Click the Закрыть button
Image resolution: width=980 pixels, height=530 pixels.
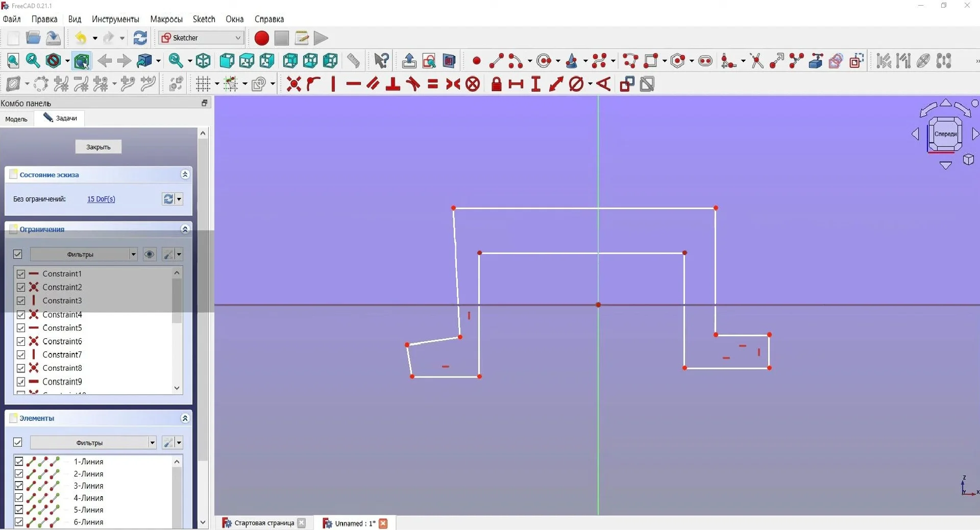98,147
